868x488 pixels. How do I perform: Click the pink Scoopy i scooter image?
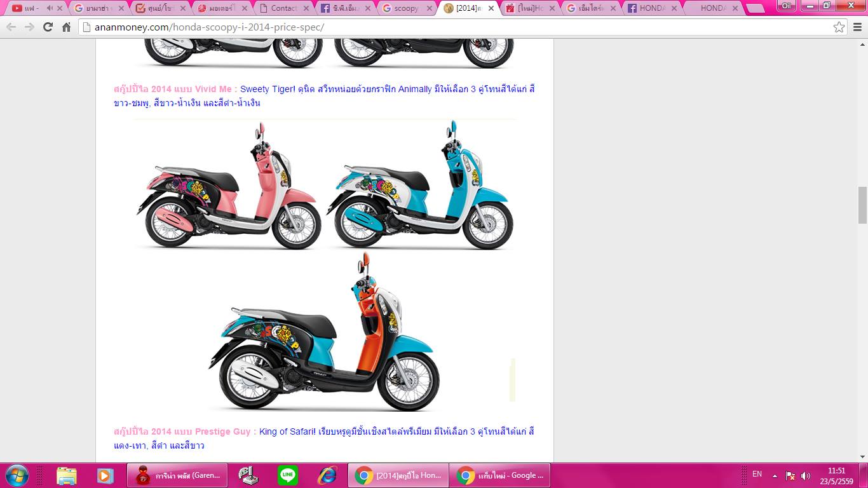click(229, 184)
